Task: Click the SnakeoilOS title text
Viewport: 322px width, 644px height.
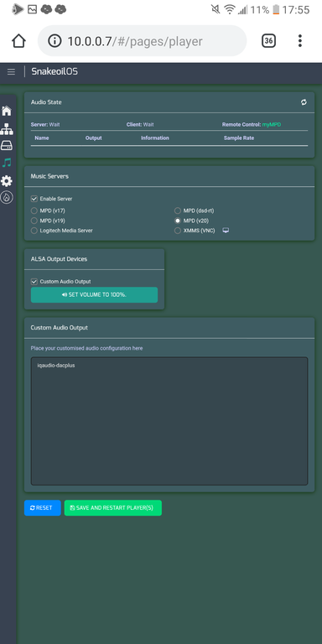Action: 55,71
